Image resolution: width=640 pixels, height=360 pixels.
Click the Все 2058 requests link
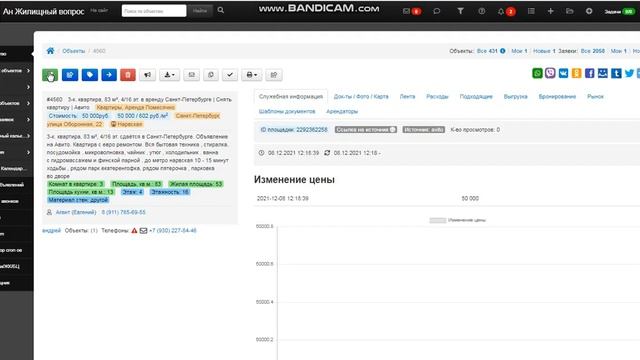click(593, 51)
